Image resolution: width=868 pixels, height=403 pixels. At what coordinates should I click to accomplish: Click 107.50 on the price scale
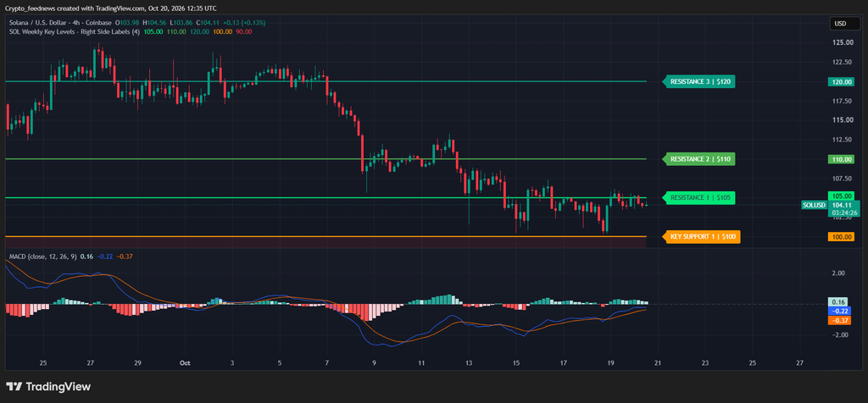click(841, 178)
